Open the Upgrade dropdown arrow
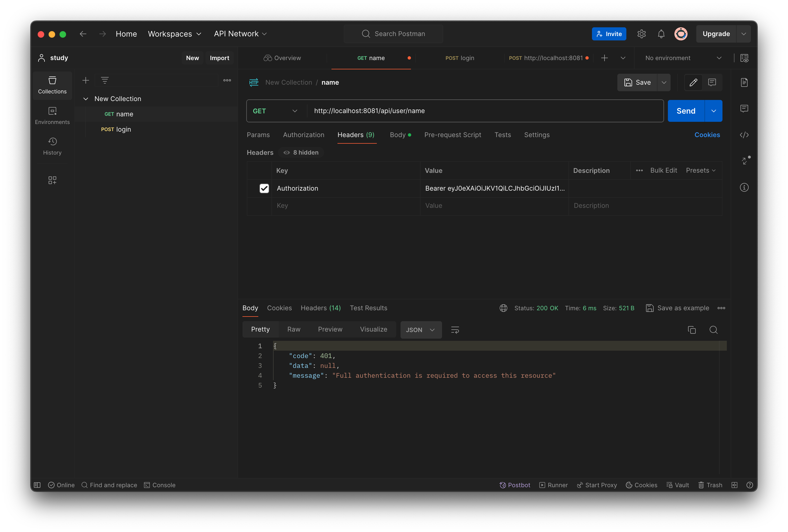 [743, 34]
